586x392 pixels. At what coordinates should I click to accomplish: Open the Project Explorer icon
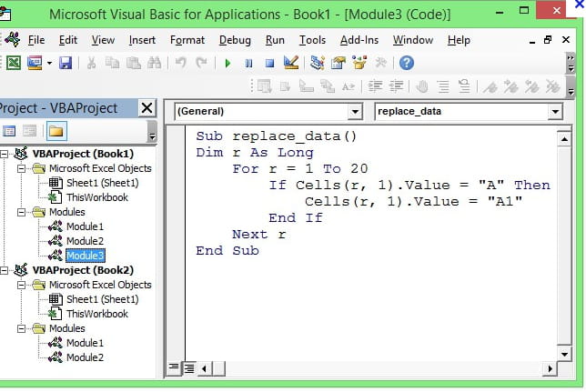pyautogui.click(x=317, y=63)
